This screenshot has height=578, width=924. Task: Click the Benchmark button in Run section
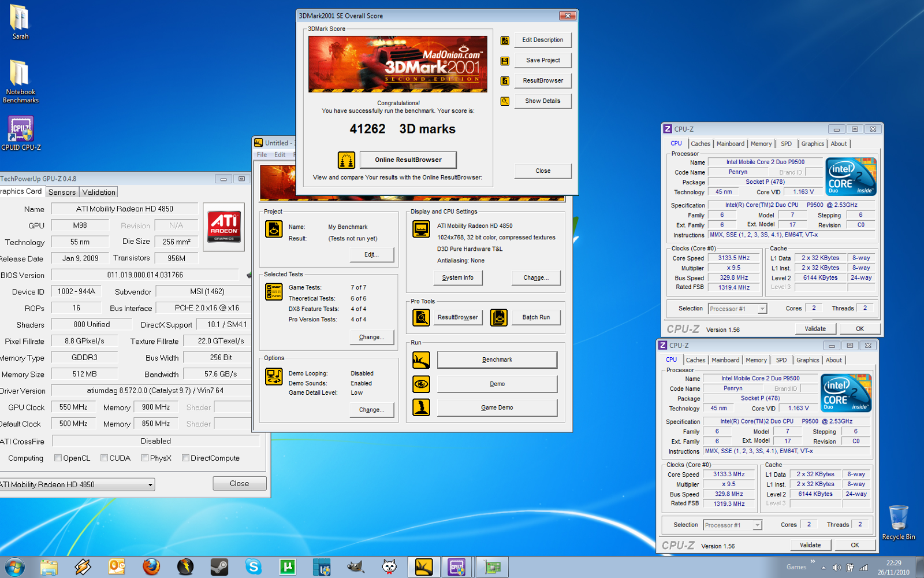coord(497,360)
